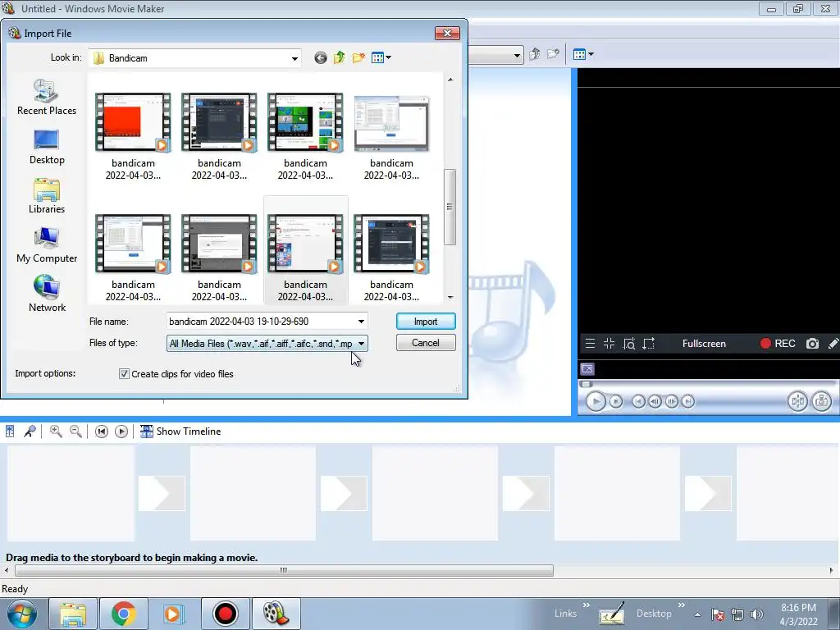The height and width of the screenshot is (630, 840).
Task: Open Bandicam recorder from taskbar
Action: [x=225, y=614]
